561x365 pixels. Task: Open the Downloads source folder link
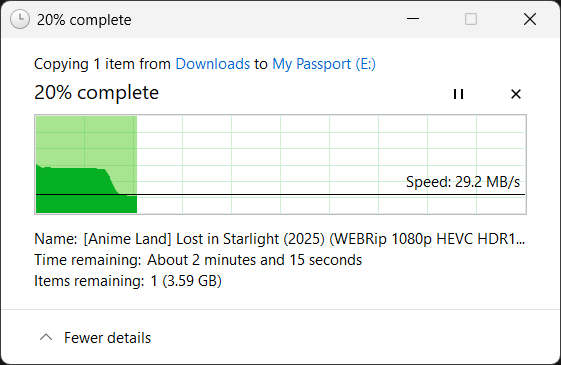(213, 64)
